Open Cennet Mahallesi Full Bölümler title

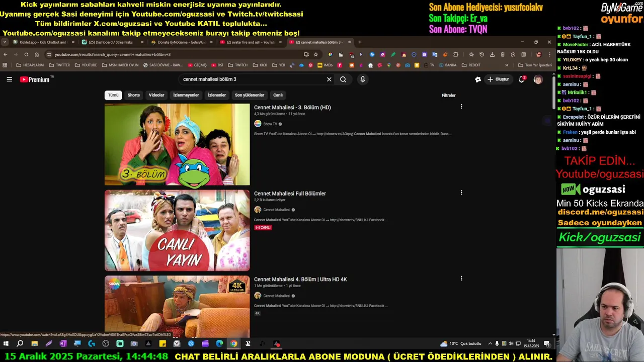point(290,193)
